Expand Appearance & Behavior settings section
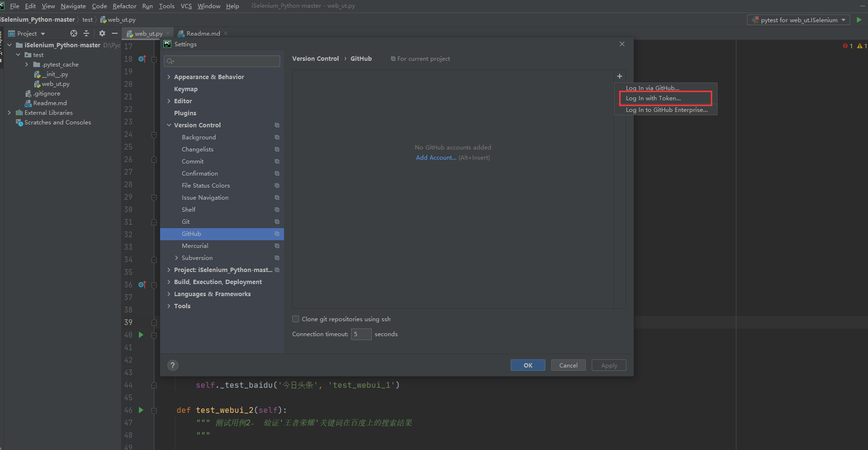Screen dimensions: 868x450 tap(169, 77)
